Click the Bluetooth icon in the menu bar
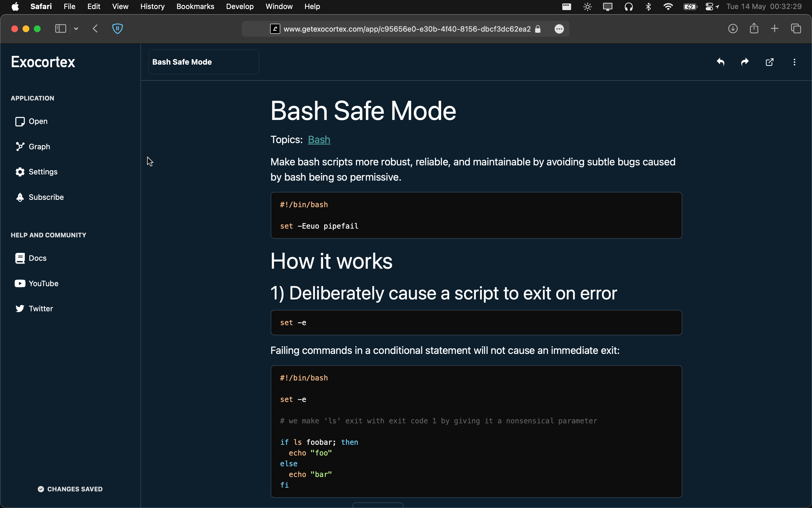 point(648,6)
